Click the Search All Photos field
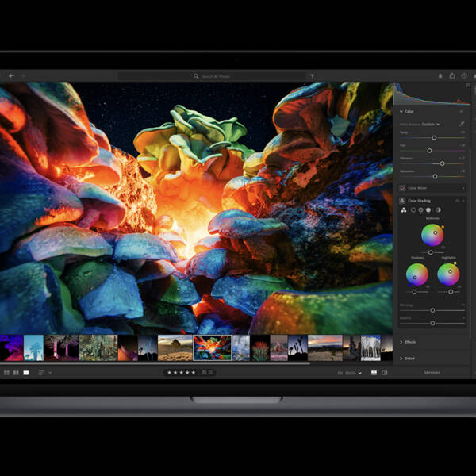 coord(214,76)
